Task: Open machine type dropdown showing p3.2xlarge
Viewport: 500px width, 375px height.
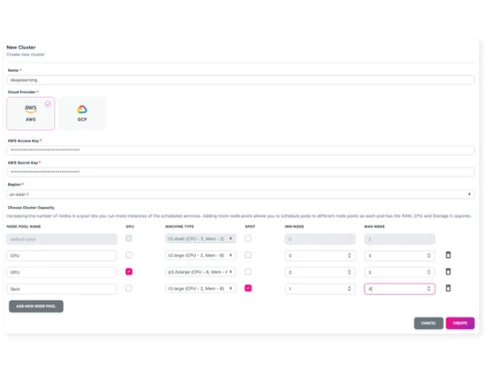Action: [201, 272]
